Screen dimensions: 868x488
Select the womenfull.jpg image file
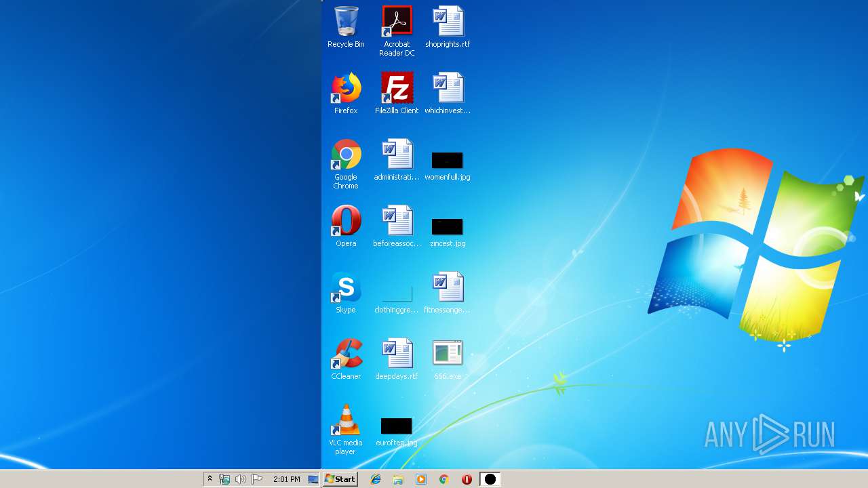(x=448, y=165)
